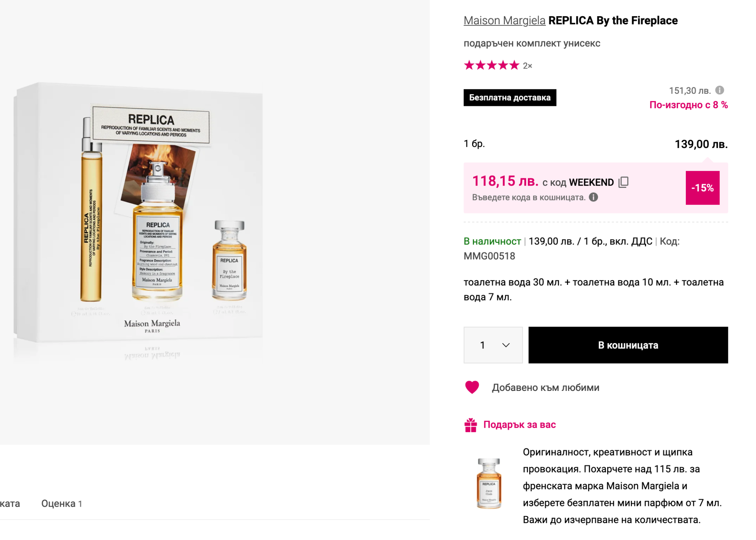
Task: Click the five-star rating
Action: tap(491, 66)
